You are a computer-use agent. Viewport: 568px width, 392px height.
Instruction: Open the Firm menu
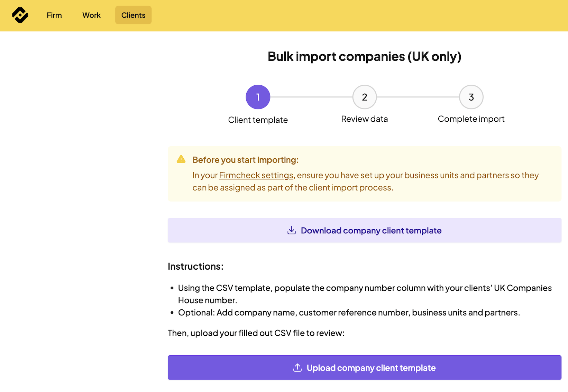pos(54,15)
